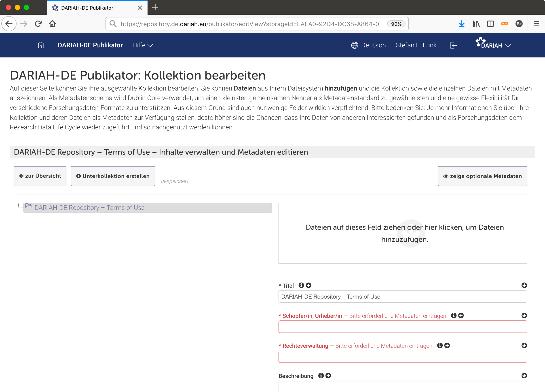The width and height of the screenshot is (545, 392).
Task: Add another Schöpfer/in entry with the plus icon
Action: click(461, 316)
